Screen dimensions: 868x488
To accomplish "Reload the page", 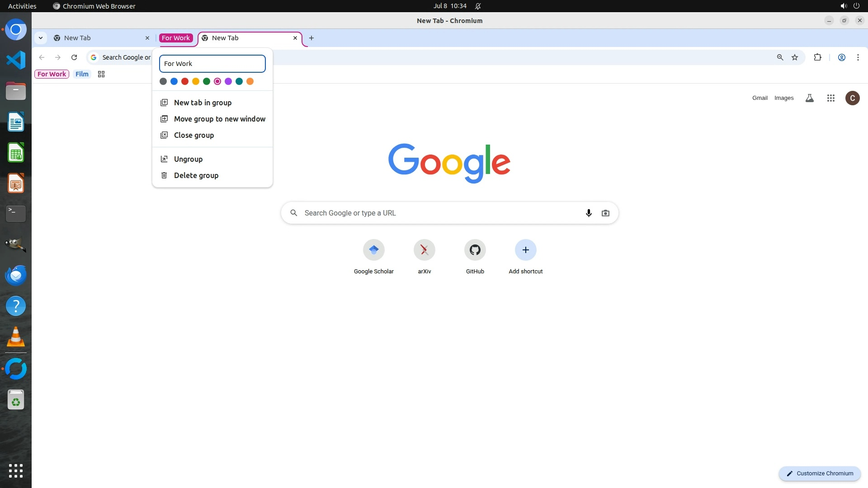I will (74, 57).
